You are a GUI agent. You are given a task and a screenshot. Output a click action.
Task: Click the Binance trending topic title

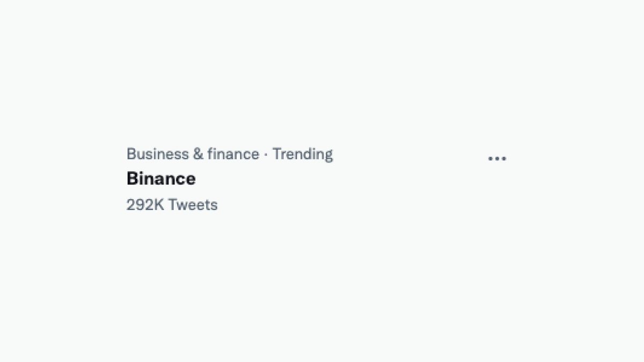point(161,179)
